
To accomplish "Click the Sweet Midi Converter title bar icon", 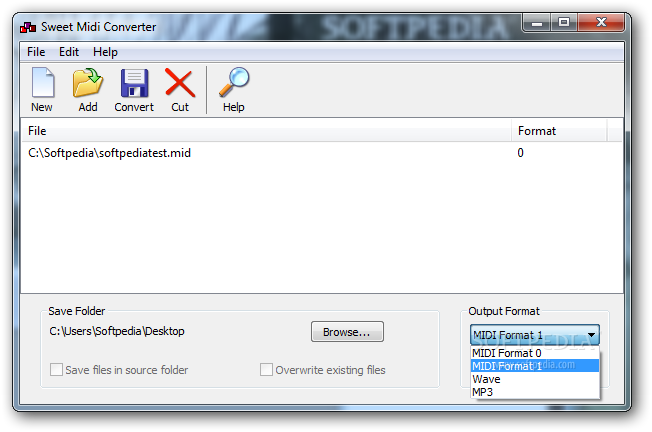I will (28, 27).
